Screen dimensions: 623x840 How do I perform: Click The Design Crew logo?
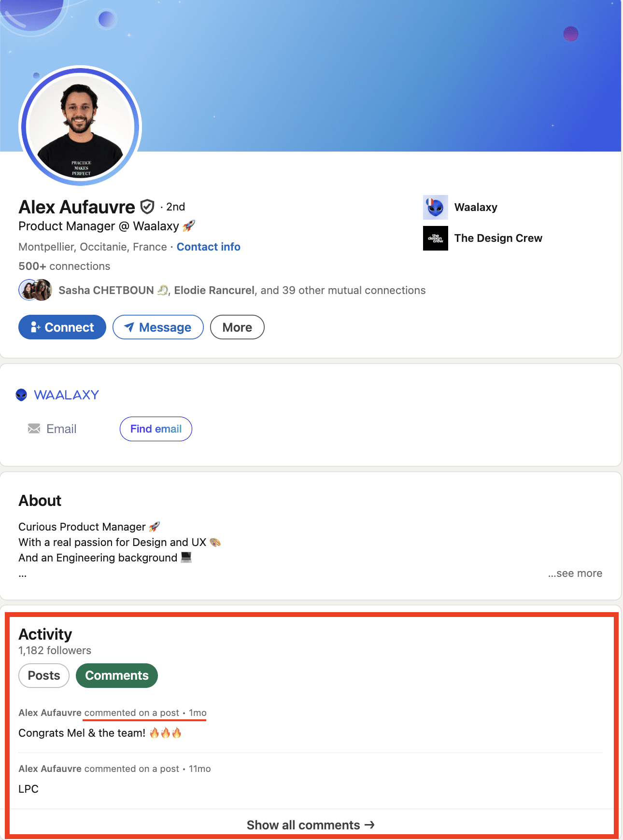[436, 238]
